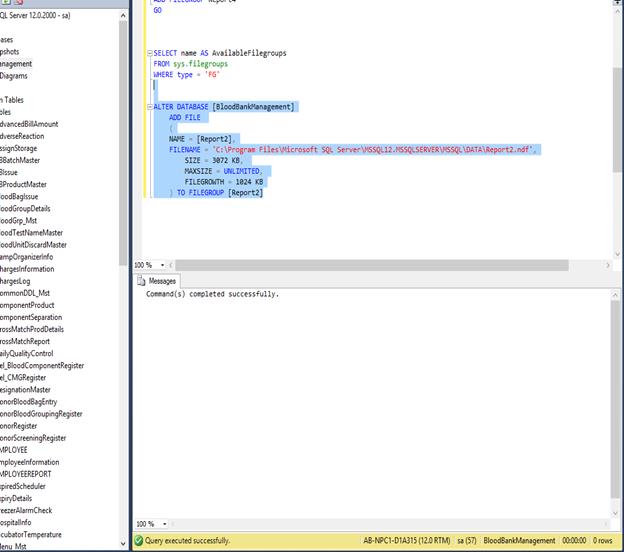
Task: Open the Messages results tab
Action: coord(158,281)
